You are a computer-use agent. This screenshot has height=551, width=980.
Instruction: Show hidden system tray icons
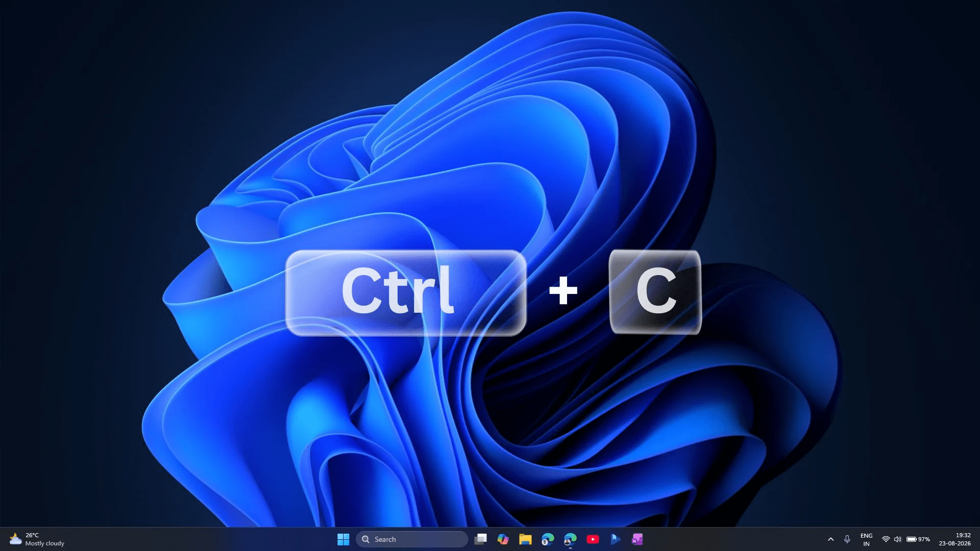click(x=830, y=539)
